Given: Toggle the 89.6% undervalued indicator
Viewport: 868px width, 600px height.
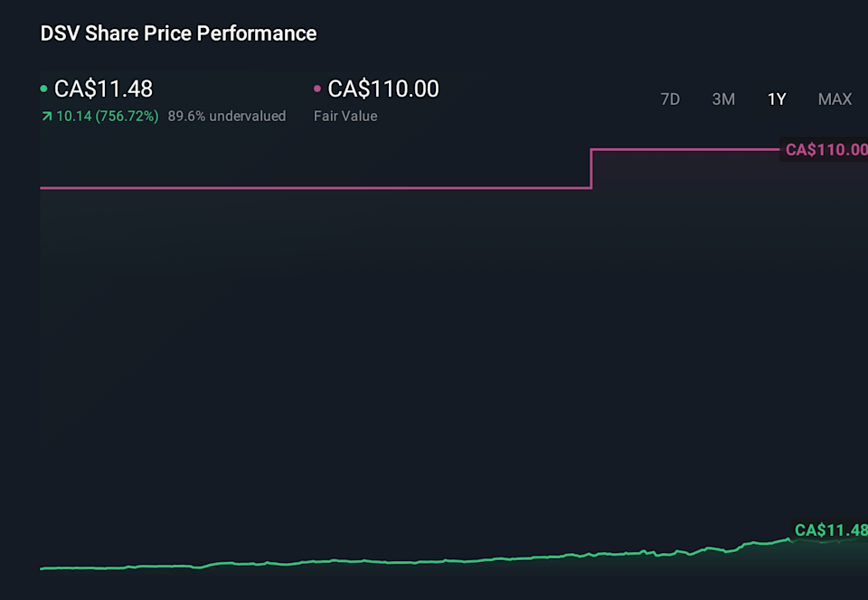Looking at the screenshot, I should 226,116.
